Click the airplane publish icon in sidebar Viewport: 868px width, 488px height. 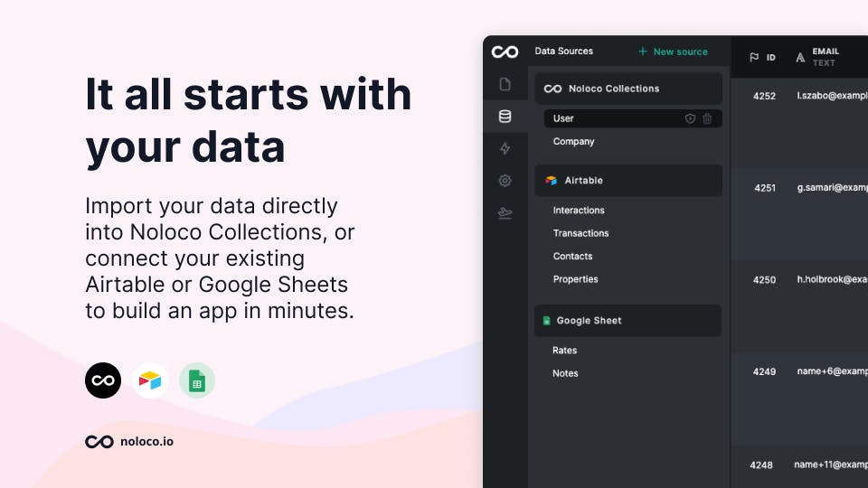(x=505, y=213)
